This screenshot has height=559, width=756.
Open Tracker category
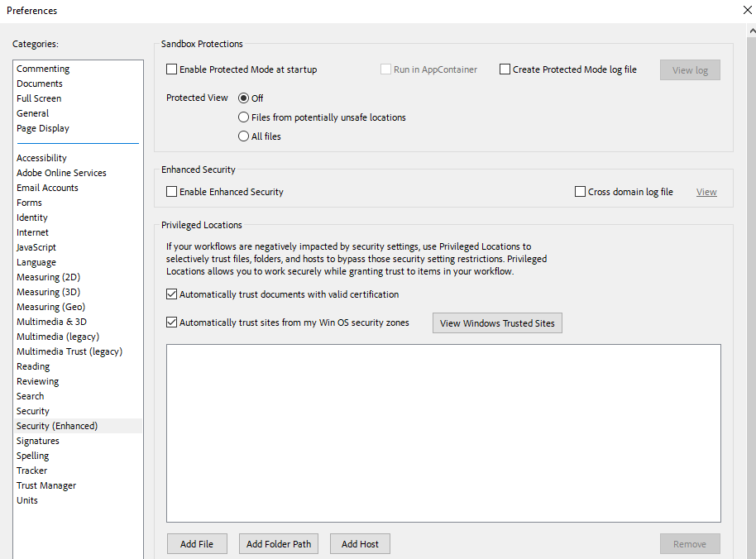point(78,471)
